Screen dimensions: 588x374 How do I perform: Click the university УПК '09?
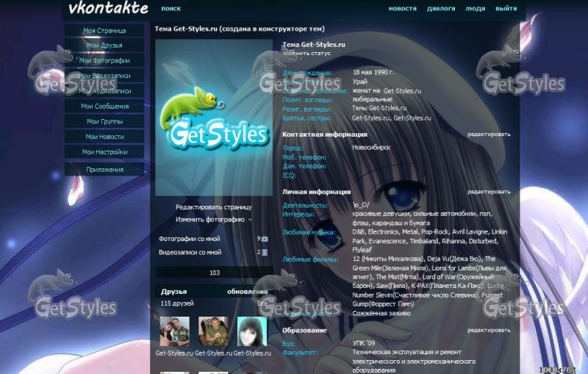click(363, 343)
